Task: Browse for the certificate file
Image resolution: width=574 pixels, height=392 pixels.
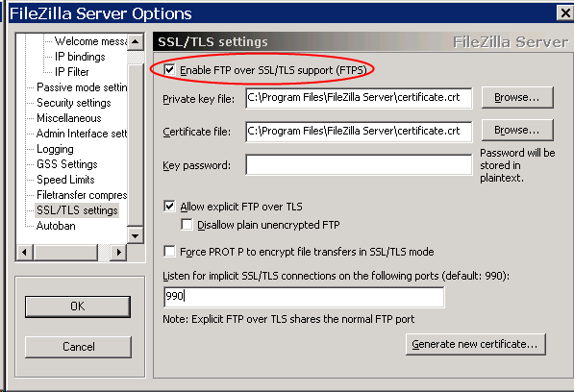Action: (517, 130)
